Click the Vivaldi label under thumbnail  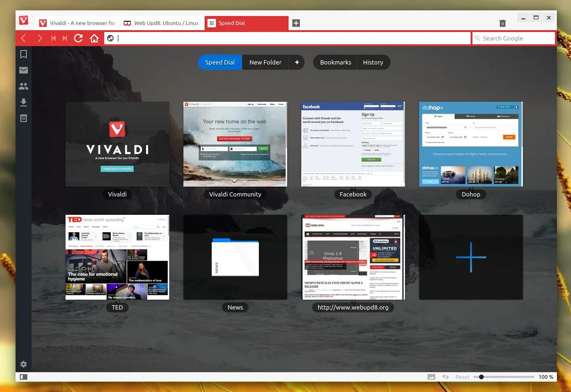pyautogui.click(x=117, y=194)
